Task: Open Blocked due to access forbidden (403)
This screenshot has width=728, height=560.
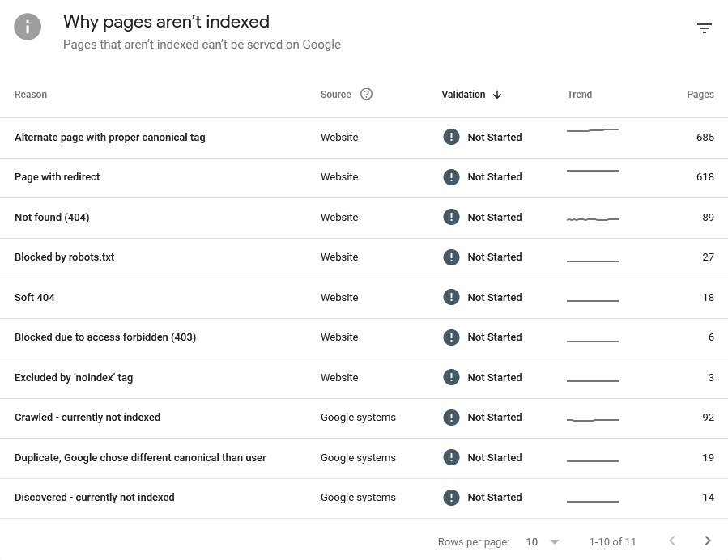Action: [x=364, y=338]
